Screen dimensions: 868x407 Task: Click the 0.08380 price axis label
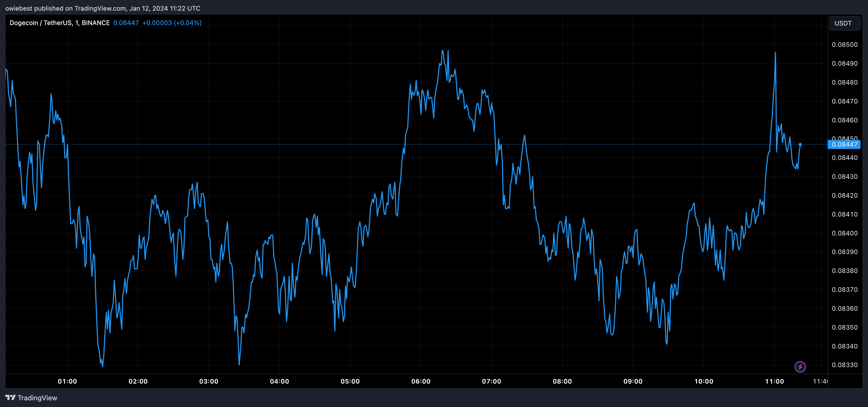(845, 271)
